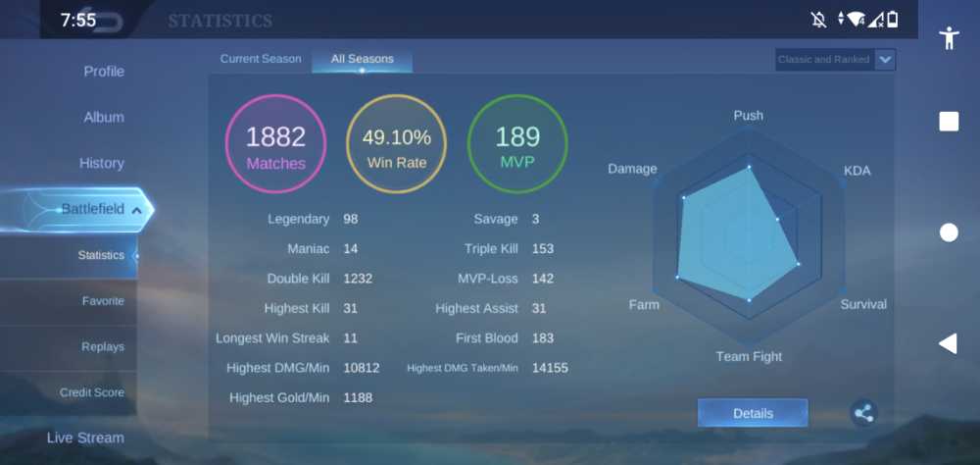Select the All Seasons tab
This screenshot has height=465, width=980.
point(362,60)
